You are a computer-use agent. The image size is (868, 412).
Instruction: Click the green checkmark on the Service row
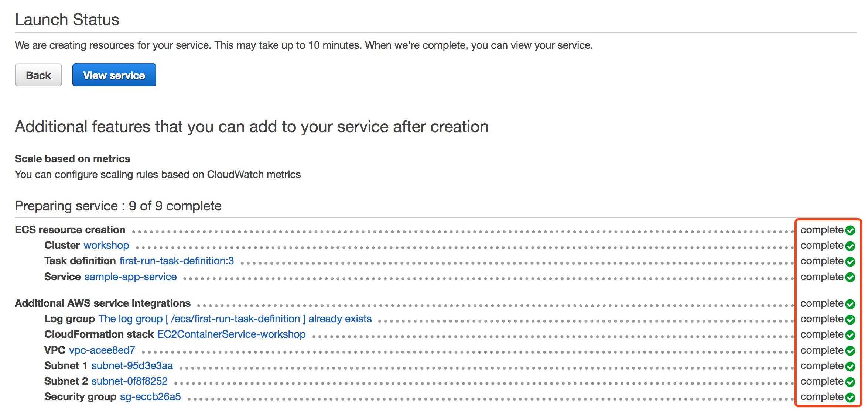point(850,277)
